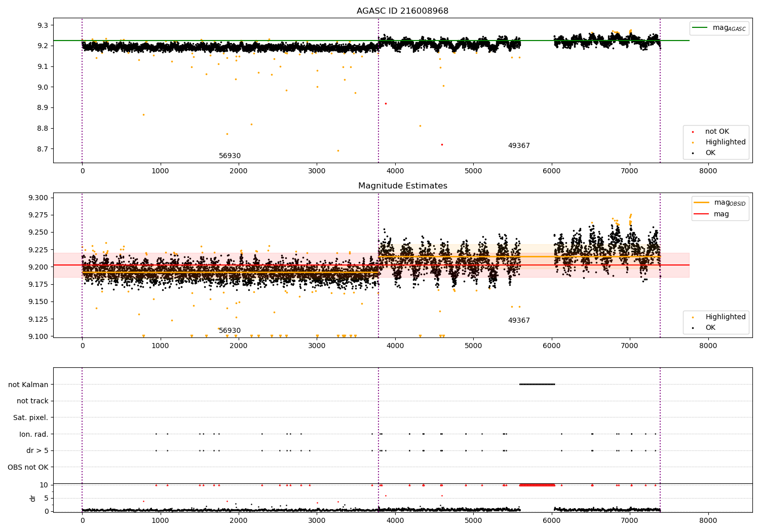The image size is (760, 532).
Task: Click the dr axis tick label 5
Action: pos(46,498)
